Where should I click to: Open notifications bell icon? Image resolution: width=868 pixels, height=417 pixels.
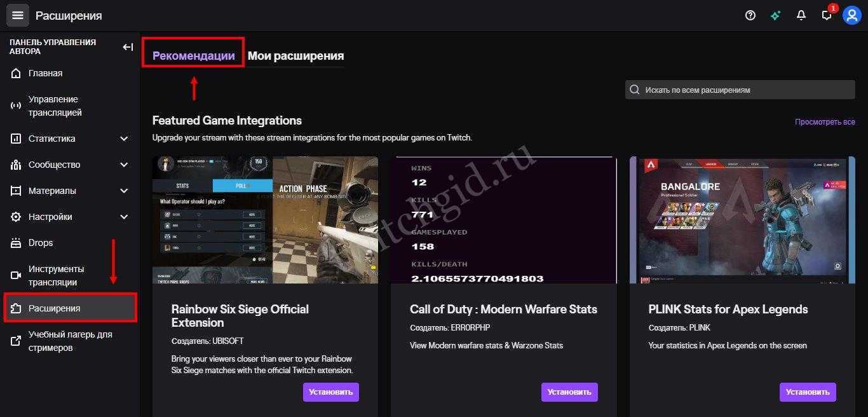[801, 15]
